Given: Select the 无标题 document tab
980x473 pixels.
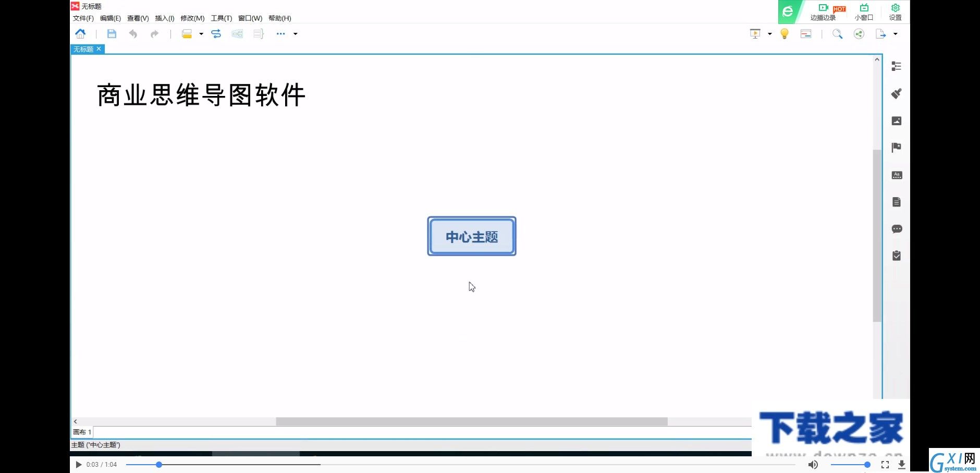Looking at the screenshot, I should 83,49.
